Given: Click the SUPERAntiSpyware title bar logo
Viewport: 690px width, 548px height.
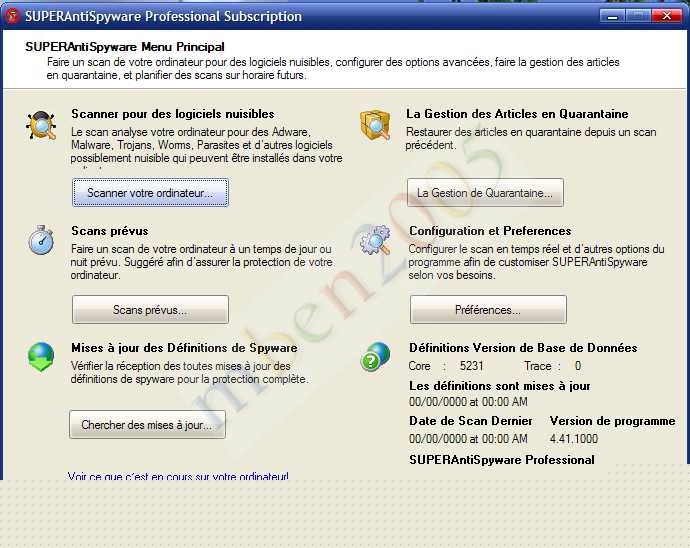Looking at the screenshot, I should 12,16.
